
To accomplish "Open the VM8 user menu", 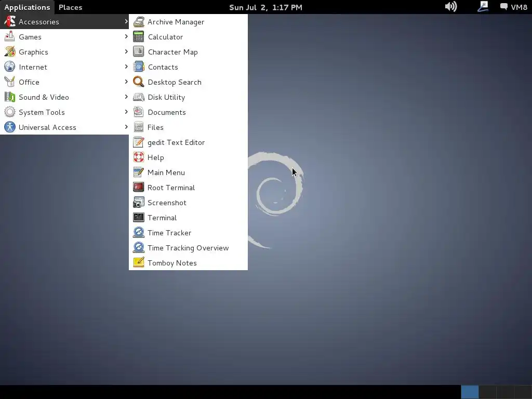I will click(x=514, y=7).
